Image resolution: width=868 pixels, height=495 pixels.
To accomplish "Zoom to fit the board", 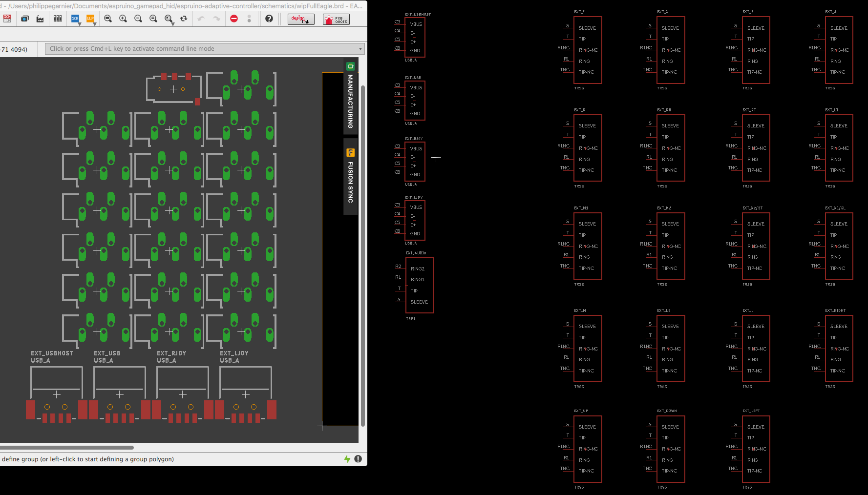I will point(108,19).
